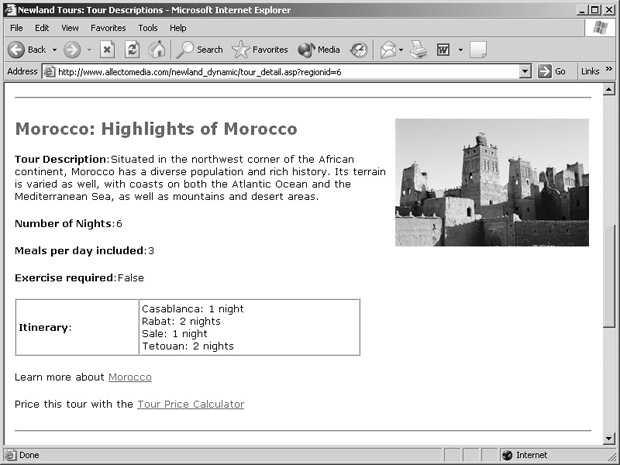Viewport: 620px width, 465px height.
Task: Follow the Morocco link
Action: [x=130, y=377]
